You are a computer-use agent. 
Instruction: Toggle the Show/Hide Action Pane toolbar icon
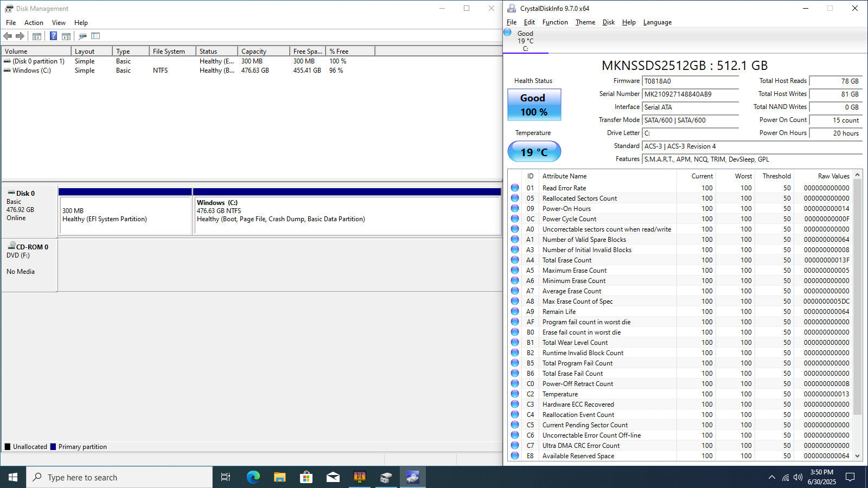click(66, 36)
